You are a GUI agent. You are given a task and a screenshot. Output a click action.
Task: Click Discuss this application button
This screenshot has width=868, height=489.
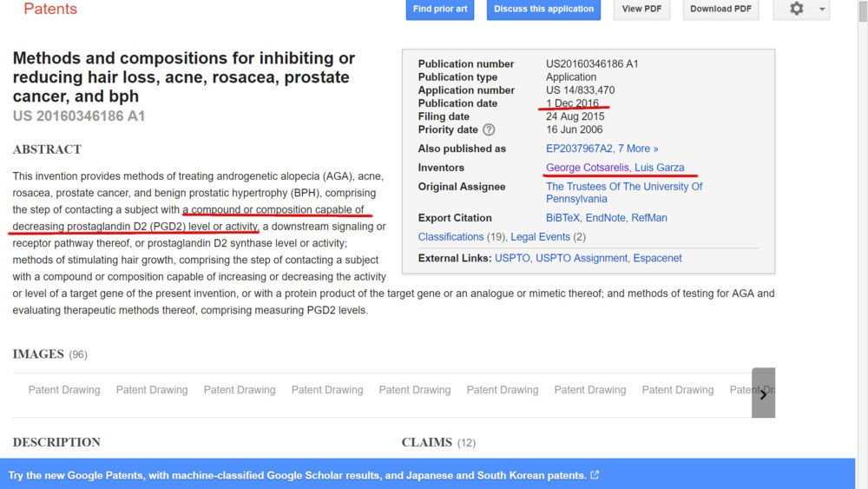[x=543, y=9]
